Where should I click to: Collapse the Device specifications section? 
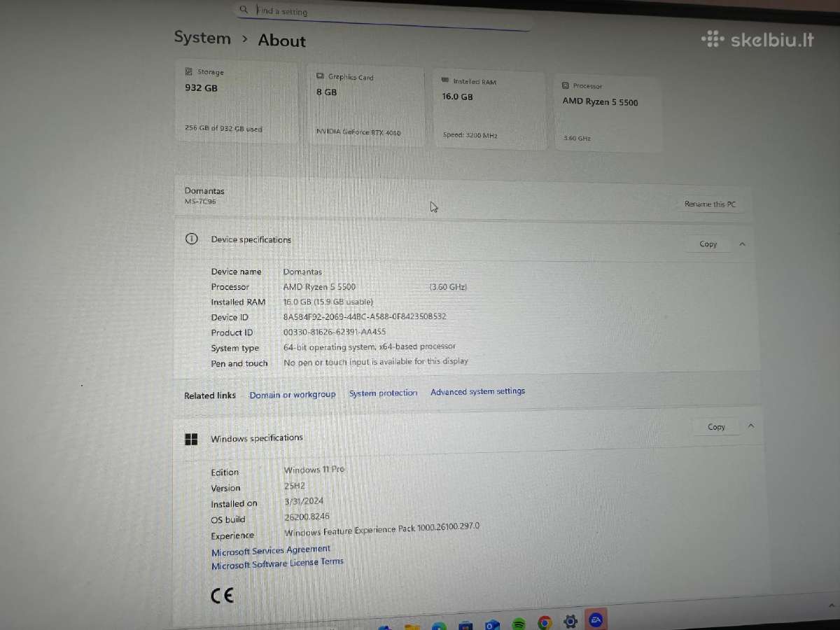[743, 244]
